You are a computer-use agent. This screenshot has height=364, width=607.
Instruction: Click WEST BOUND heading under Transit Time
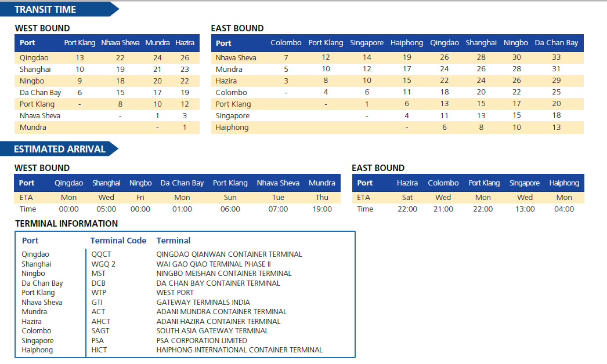pos(42,28)
